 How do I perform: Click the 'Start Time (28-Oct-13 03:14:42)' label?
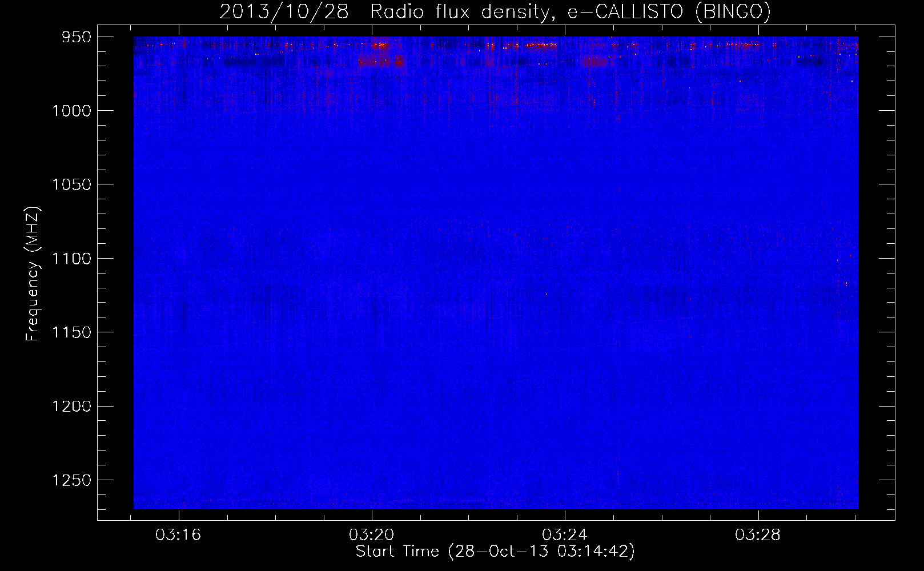click(495, 551)
